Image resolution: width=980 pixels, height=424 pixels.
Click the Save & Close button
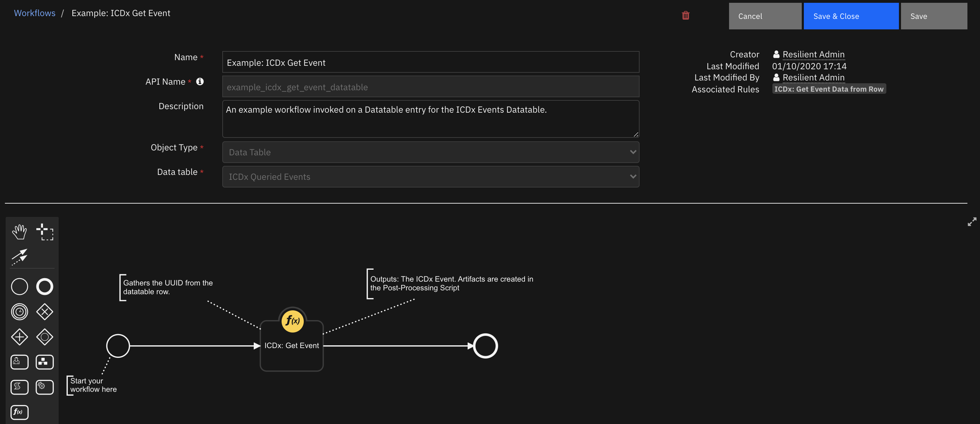pyautogui.click(x=851, y=16)
